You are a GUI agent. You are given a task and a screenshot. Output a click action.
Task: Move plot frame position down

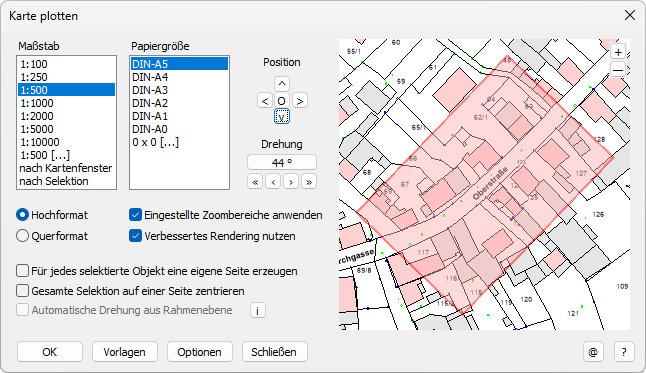[x=282, y=117]
